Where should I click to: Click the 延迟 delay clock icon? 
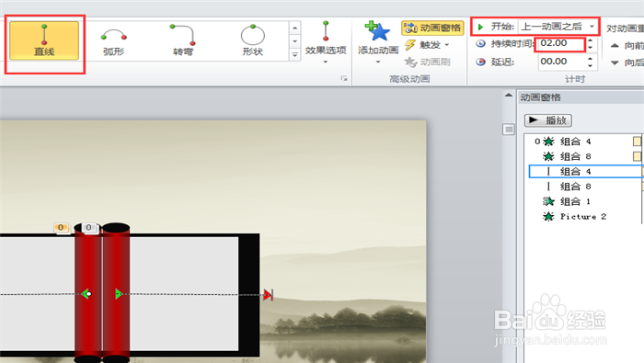click(480, 62)
